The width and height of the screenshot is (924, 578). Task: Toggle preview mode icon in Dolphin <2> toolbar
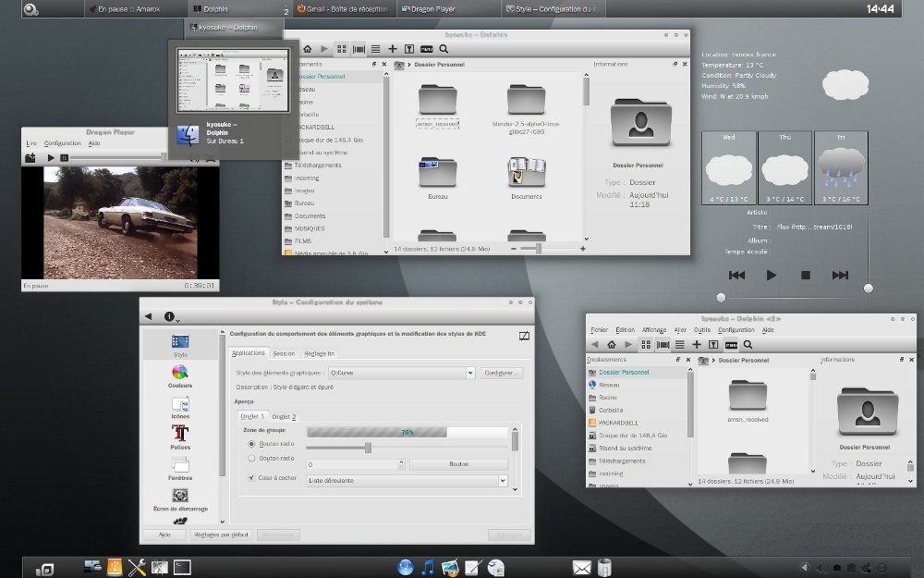tap(731, 344)
